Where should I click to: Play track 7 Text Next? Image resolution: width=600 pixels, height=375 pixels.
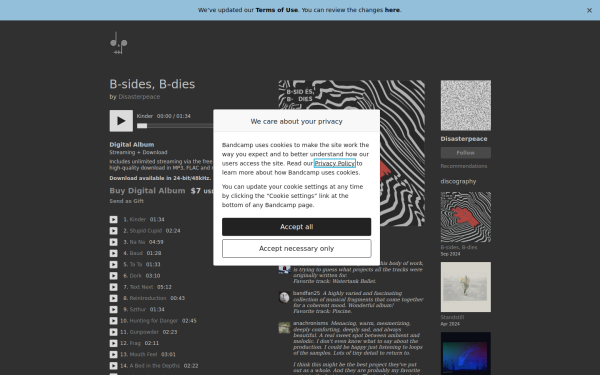pyautogui.click(x=113, y=287)
